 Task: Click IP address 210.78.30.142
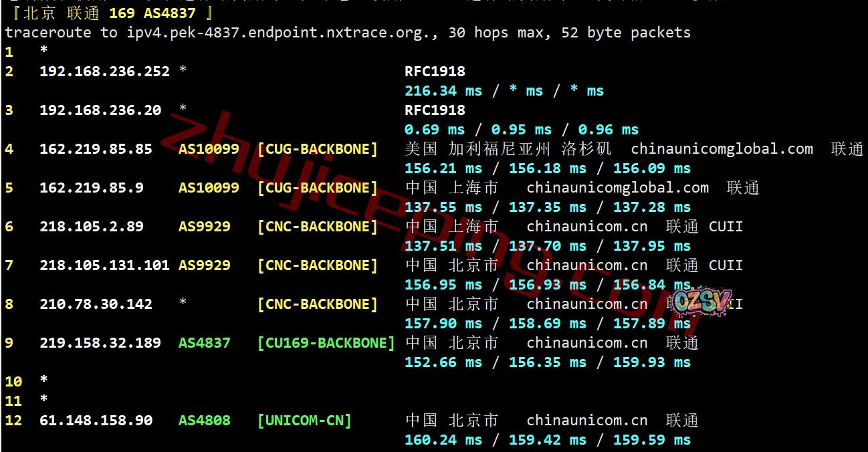coord(96,304)
